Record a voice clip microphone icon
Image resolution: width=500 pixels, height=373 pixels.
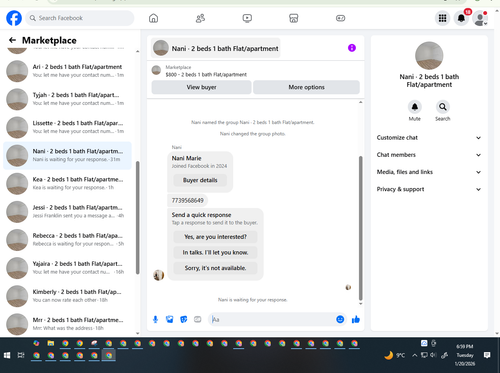[x=155, y=320]
